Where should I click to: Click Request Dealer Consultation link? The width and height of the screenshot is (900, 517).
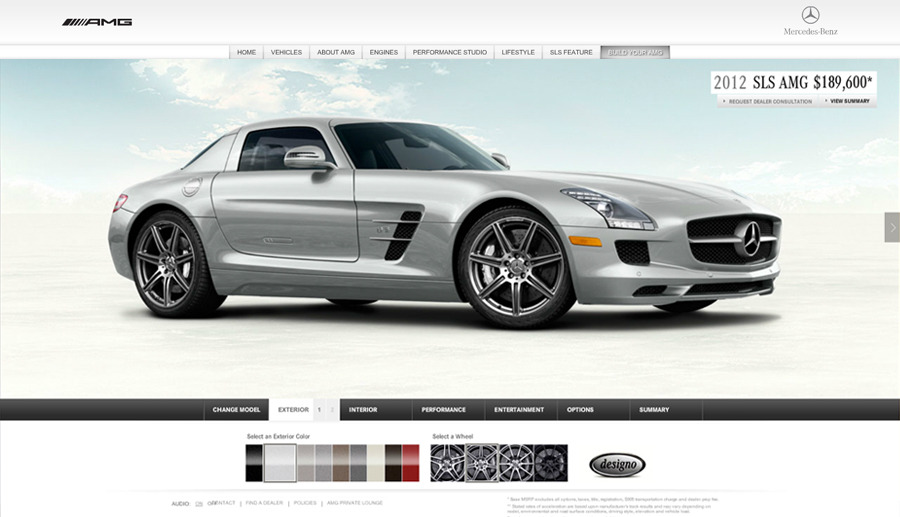(770, 102)
